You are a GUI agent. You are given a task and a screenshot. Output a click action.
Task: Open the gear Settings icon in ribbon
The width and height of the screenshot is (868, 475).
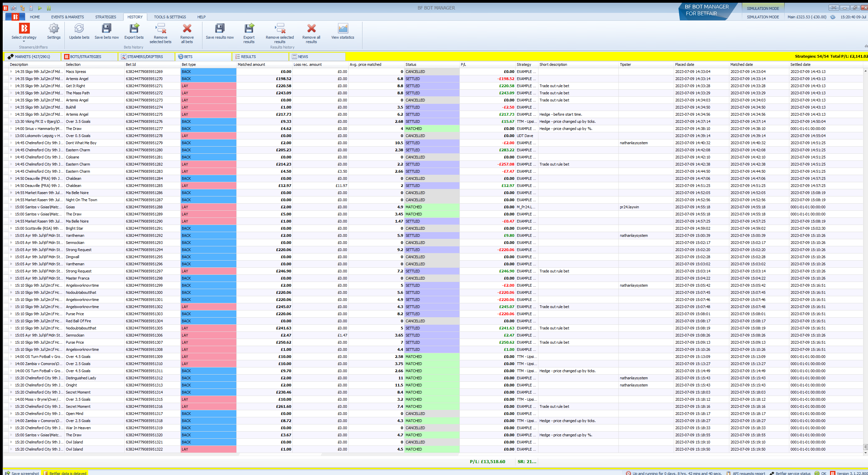[54, 28]
